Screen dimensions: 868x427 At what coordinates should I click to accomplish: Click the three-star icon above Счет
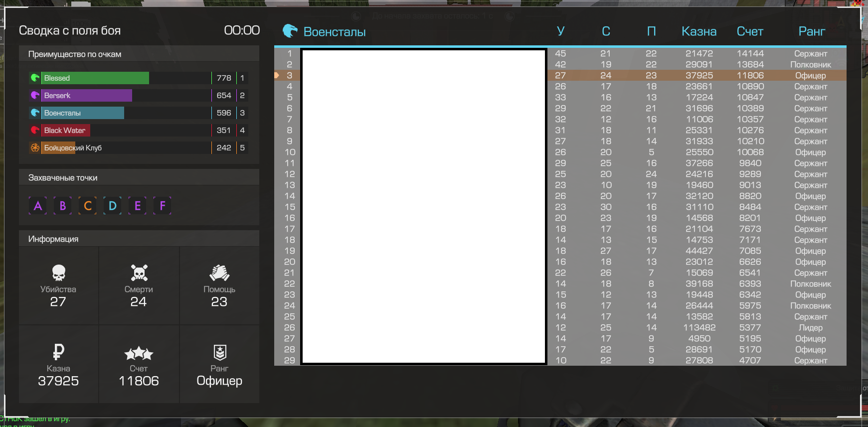pos(139,353)
